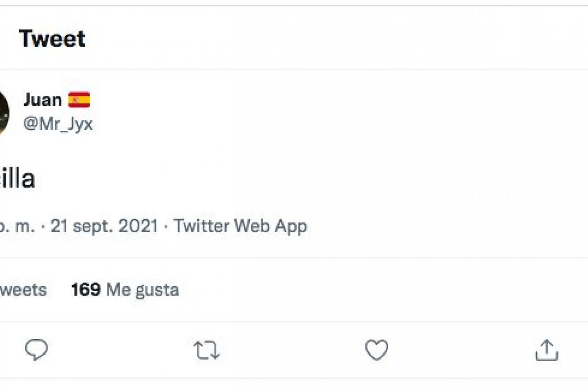Open the Retweets count link
The image size is (588, 392).
[23, 290]
